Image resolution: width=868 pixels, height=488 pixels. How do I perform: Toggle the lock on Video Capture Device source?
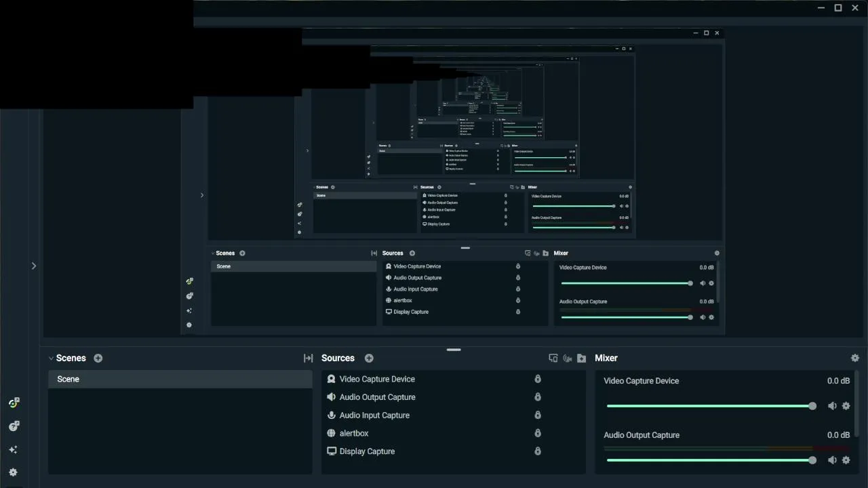pyautogui.click(x=538, y=379)
